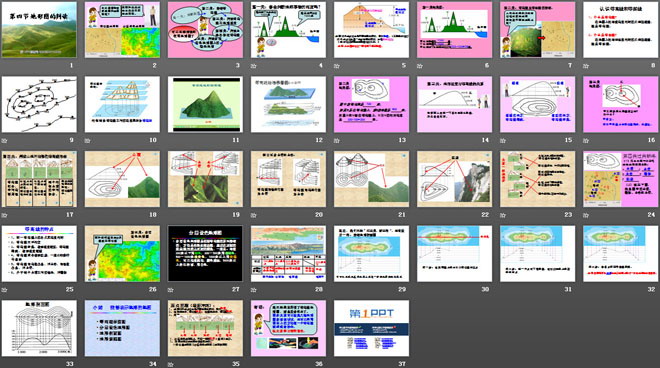Select slide 33 showing terrain profile graph
Screen dimensions: 660x368
[39, 328]
